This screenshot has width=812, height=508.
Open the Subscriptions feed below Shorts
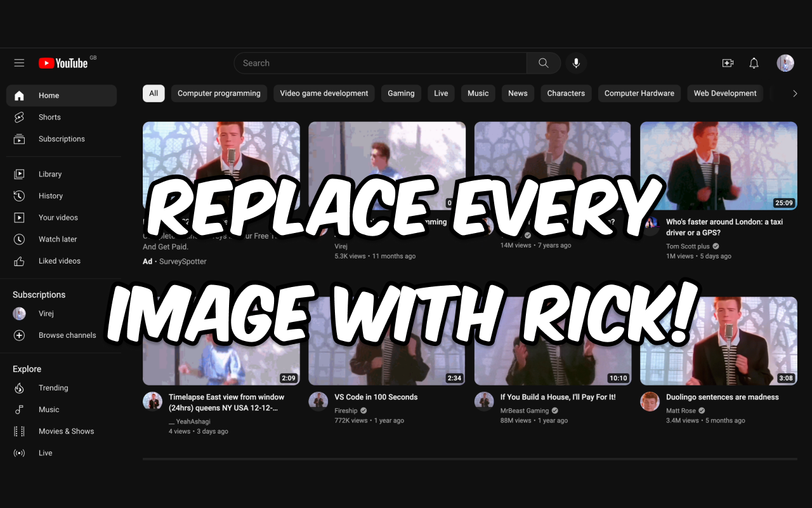62,138
